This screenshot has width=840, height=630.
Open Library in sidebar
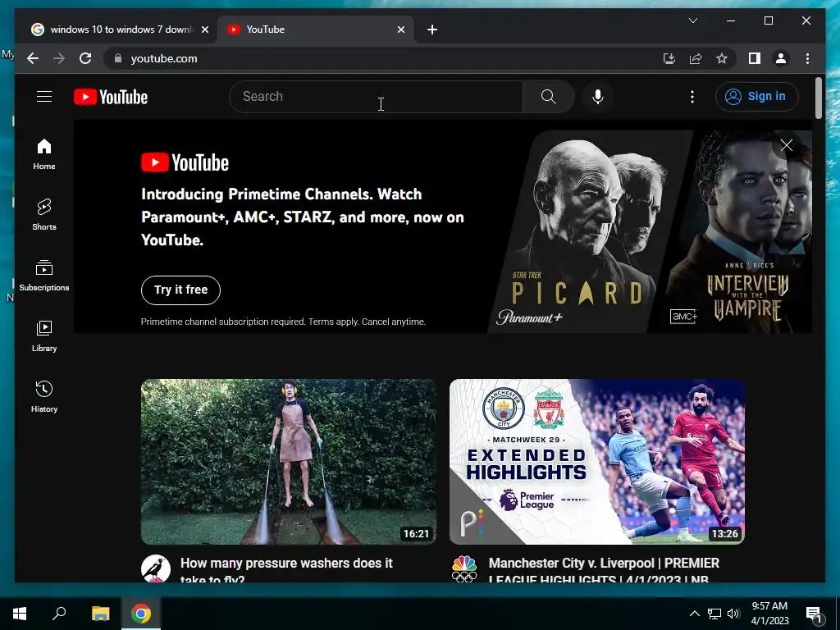point(44,336)
